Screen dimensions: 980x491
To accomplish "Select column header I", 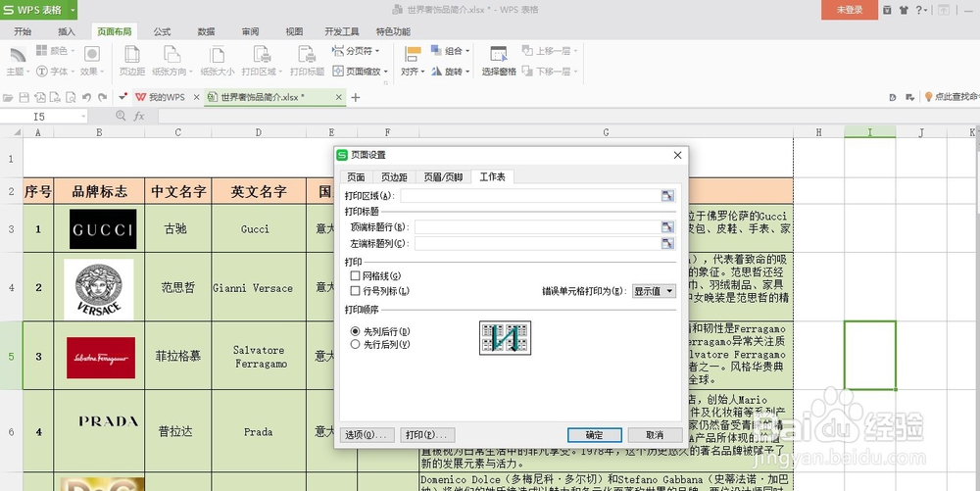I will pyautogui.click(x=869, y=131).
